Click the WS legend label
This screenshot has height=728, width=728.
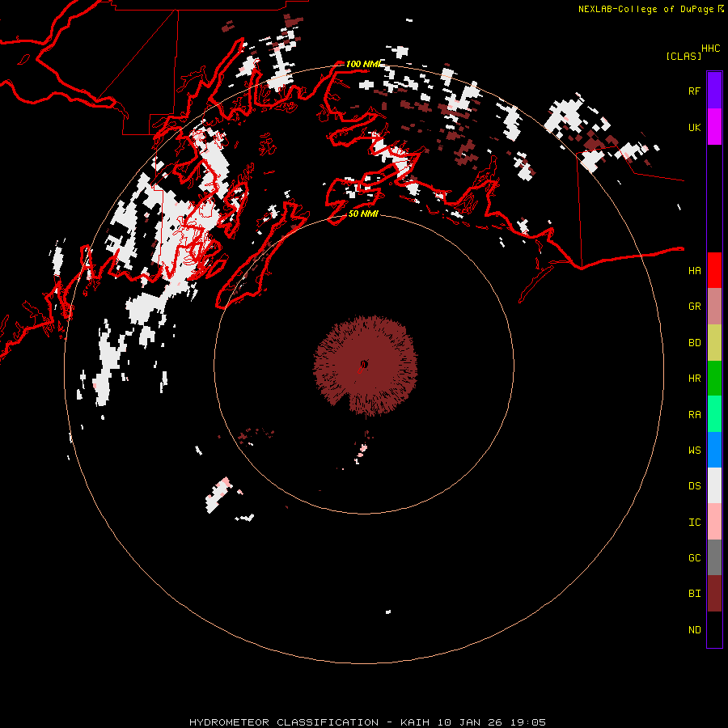pos(694,451)
